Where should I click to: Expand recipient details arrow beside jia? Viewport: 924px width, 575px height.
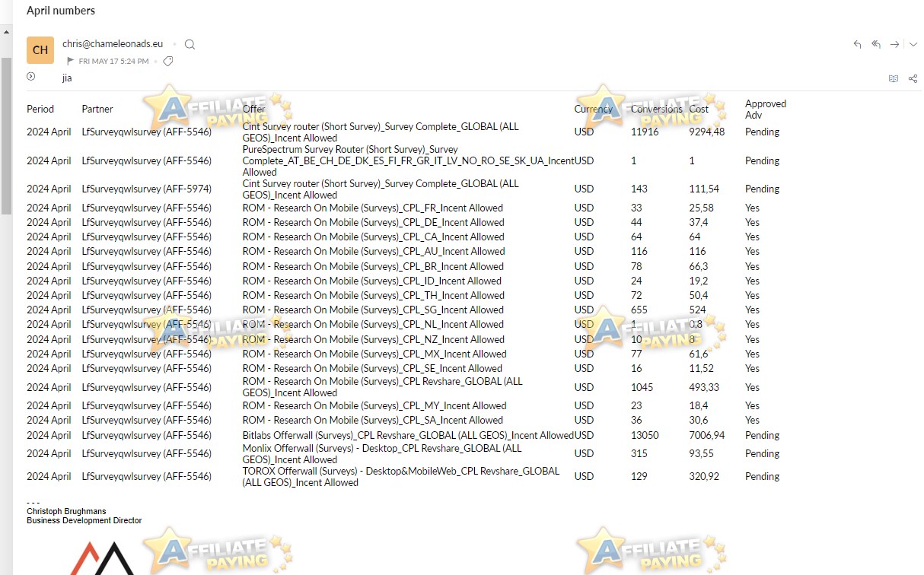point(31,76)
